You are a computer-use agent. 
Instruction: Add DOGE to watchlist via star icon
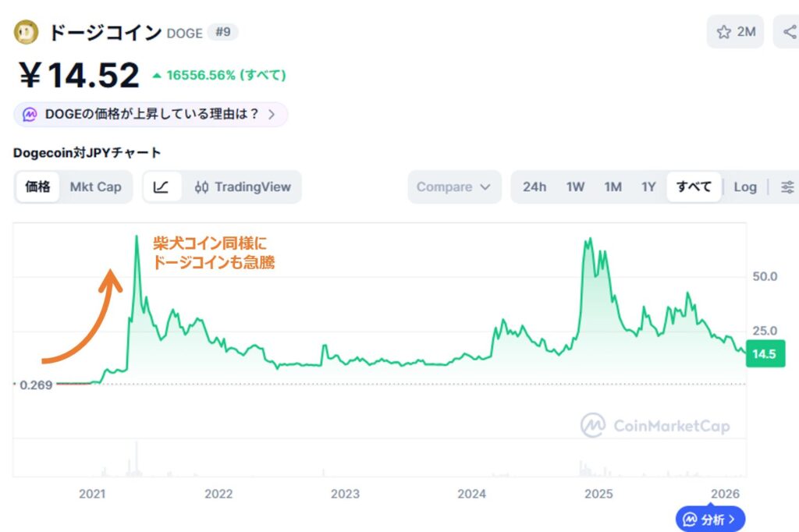(723, 32)
